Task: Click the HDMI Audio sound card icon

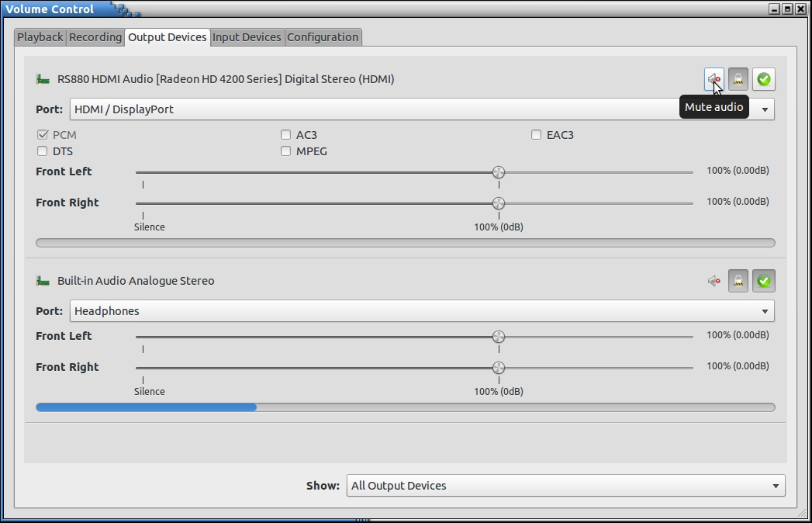Action: coord(43,79)
